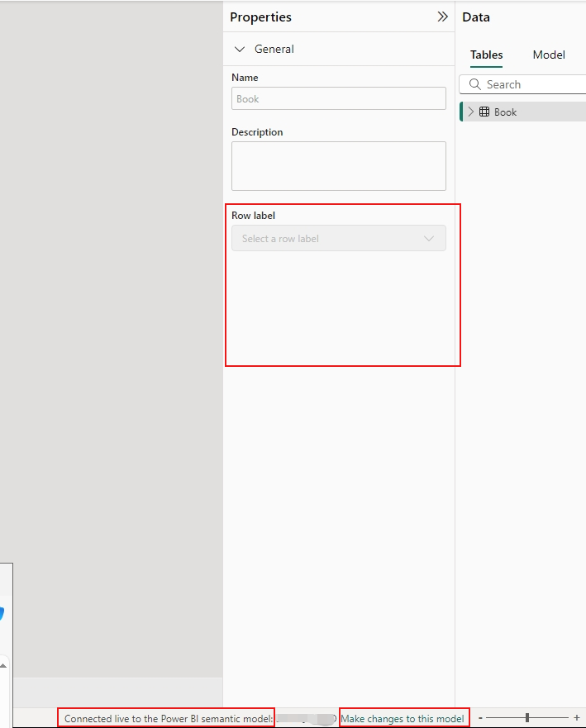Click Connected live to semantic model status text
586x728 pixels.
(x=169, y=719)
